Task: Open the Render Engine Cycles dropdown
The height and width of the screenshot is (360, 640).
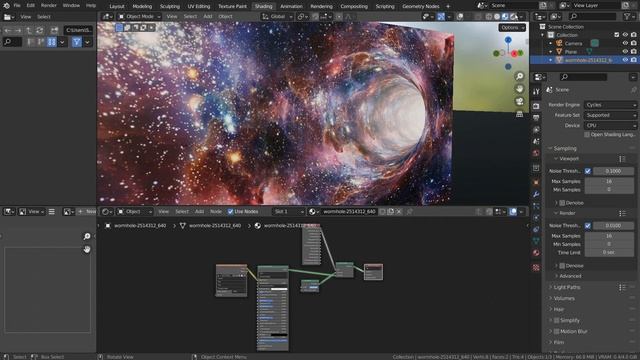Action: [611, 105]
